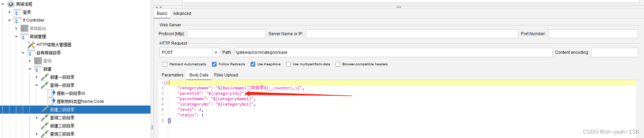
Task: Select the 新建二级目录 tree row
Action: pyautogui.click(x=75, y=110)
